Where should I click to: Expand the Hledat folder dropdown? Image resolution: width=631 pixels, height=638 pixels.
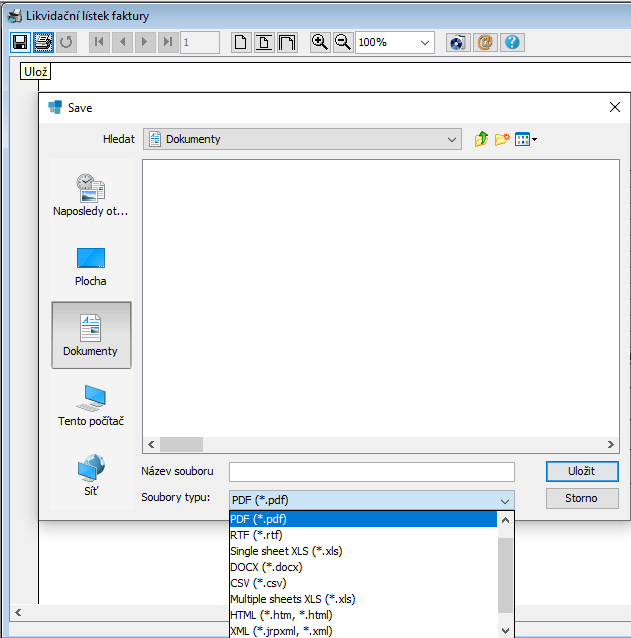pos(452,139)
